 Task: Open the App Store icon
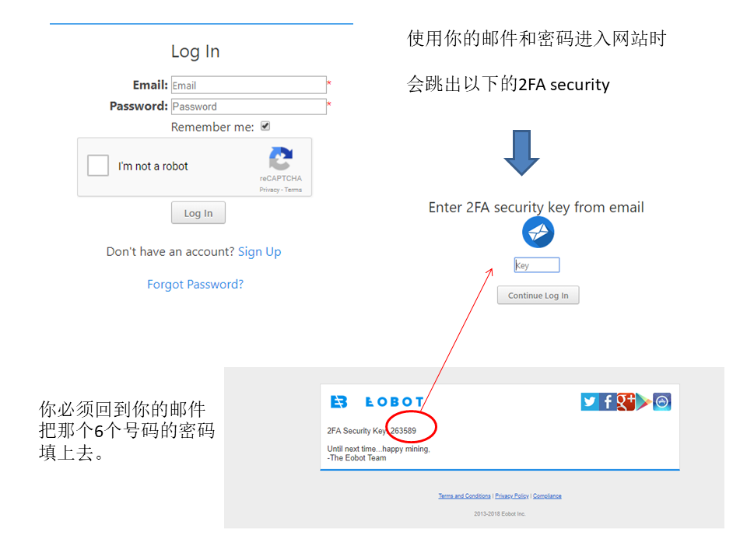pos(661,402)
